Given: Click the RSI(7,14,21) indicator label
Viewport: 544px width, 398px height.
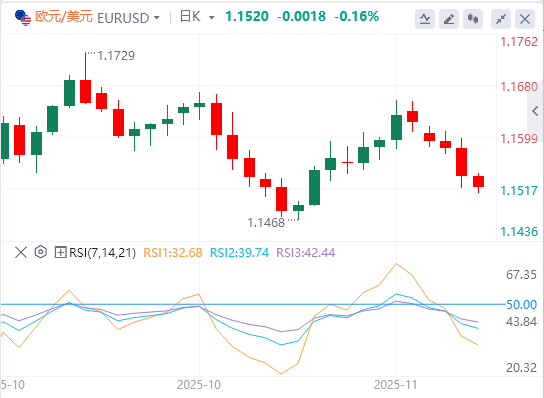Looking at the screenshot, I should pyautogui.click(x=103, y=253).
